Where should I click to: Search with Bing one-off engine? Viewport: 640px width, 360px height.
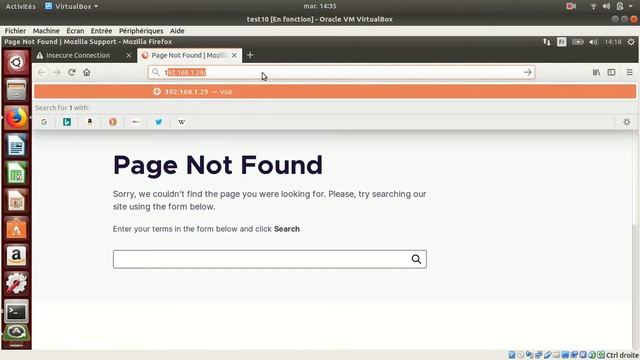[x=67, y=122]
